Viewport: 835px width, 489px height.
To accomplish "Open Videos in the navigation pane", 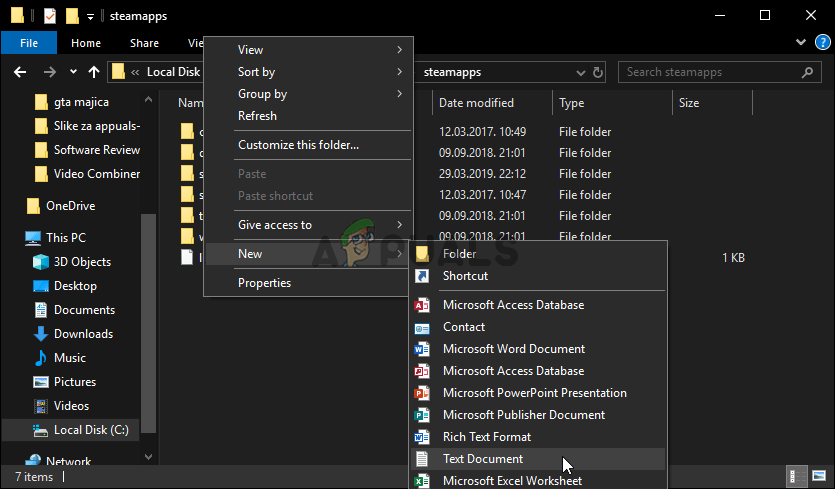I will (x=71, y=406).
